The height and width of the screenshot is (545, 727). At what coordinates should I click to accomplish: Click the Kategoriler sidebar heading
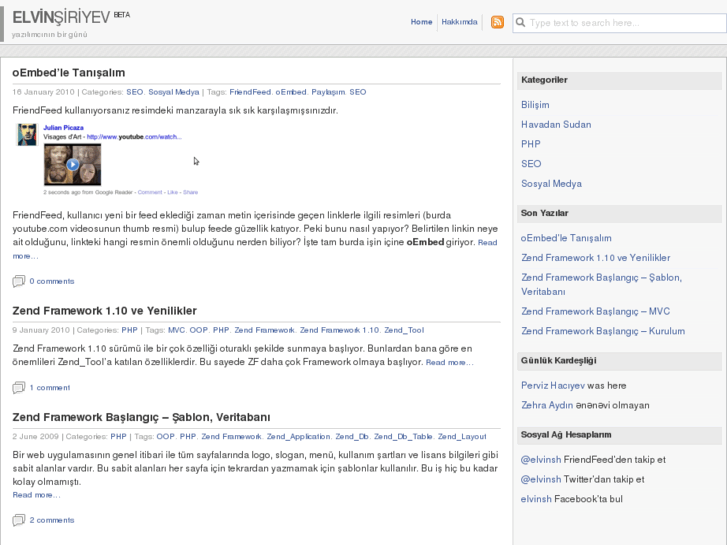(x=544, y=80)
